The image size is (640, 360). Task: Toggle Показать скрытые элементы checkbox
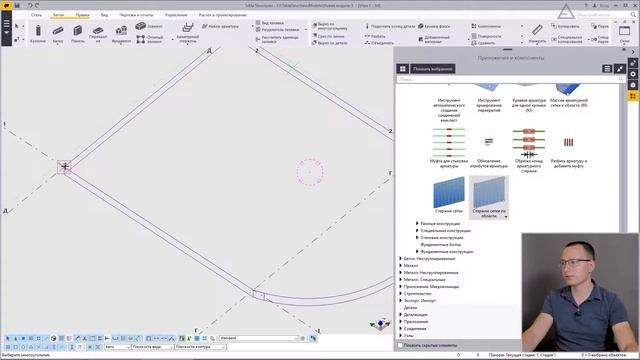[400, 345]
